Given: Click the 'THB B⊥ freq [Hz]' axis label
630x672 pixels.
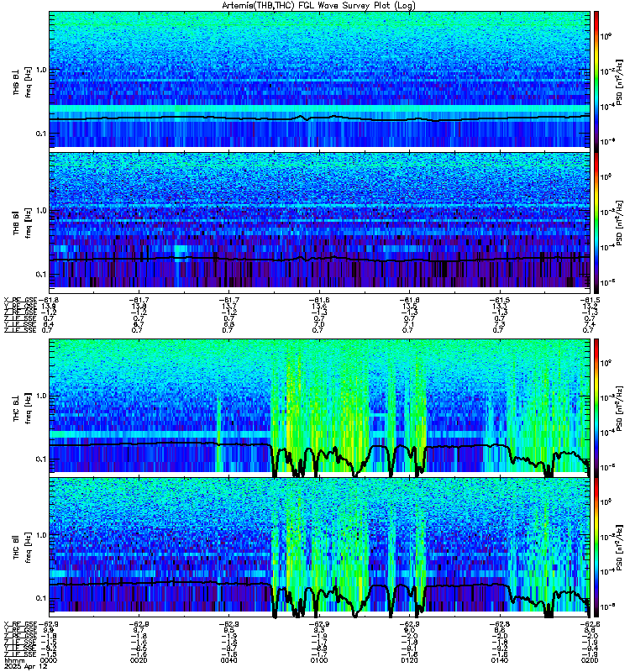Looking at the screenshot, I should (x=23, y=81).
